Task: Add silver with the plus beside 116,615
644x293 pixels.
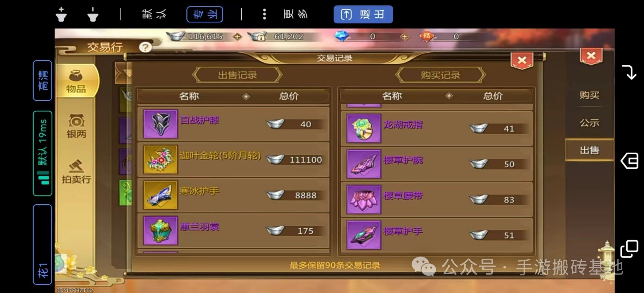Action: 237,37
